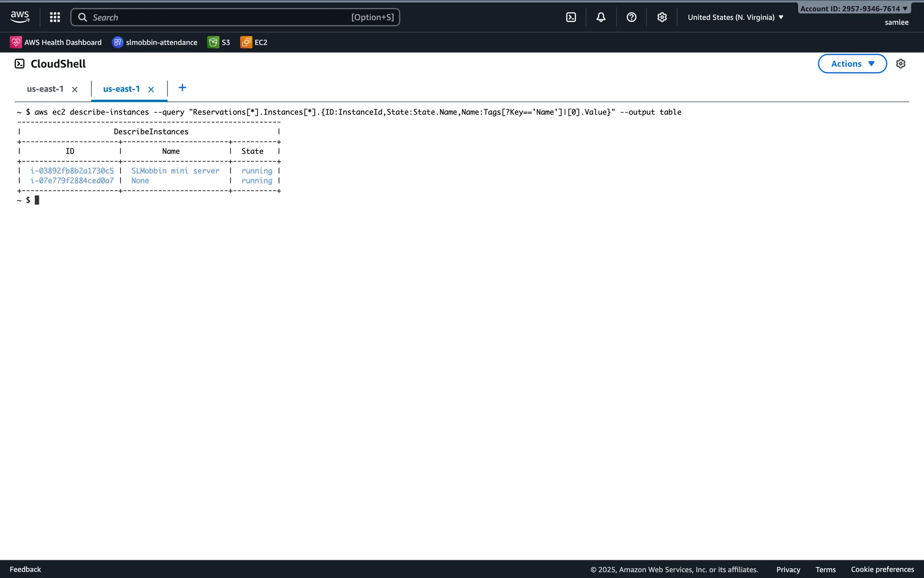This screenshot has height=578, width=924.
Task: Open CloudShell preferences gear icon
Action: [900, 64]
